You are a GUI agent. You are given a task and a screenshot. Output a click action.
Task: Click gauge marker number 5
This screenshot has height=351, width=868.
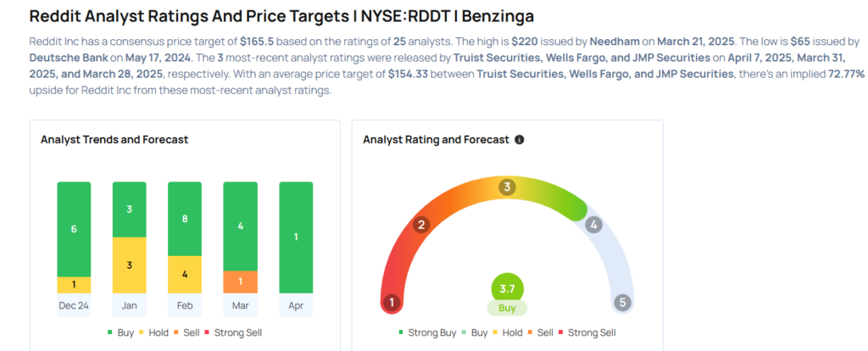pyautogui.click(x=624, y=302)
